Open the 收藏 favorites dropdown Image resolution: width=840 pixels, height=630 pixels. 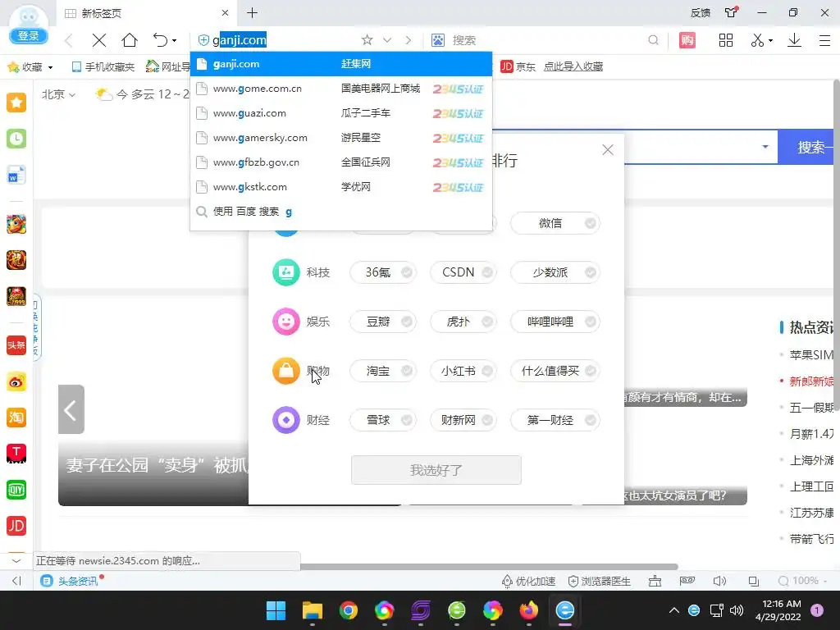(30, 67)
